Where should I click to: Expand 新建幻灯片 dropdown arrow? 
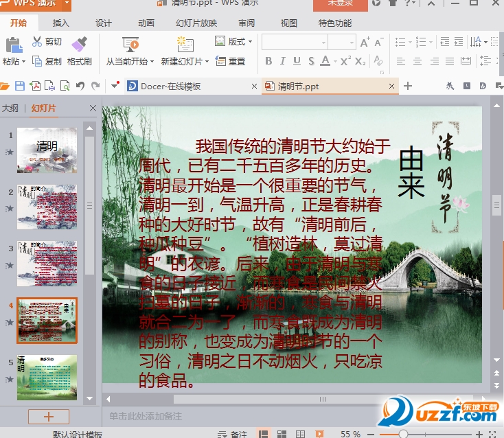click(207, 61)
